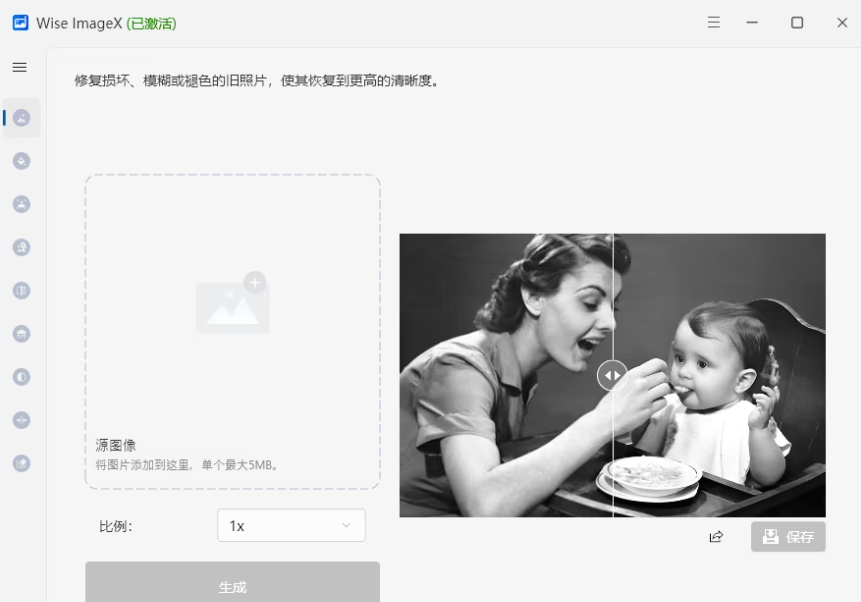
Task: Click the Wise ImageX app logo
Action: click(x=20, y=23)
